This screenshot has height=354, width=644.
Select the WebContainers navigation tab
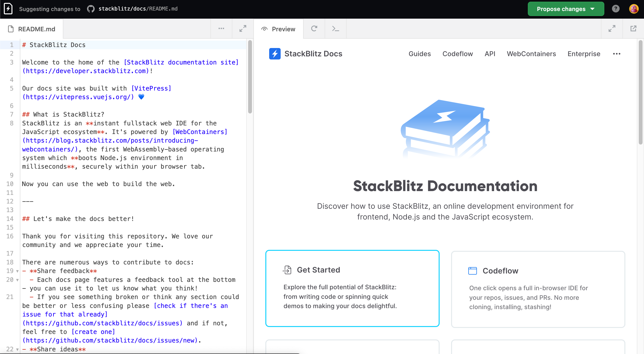[x=531, y=54]
